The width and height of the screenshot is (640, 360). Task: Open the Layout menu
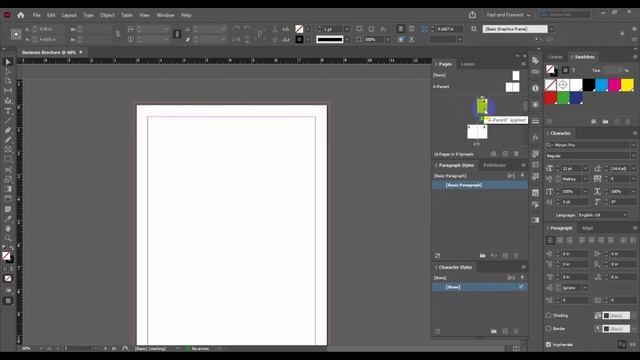(69, 15)
